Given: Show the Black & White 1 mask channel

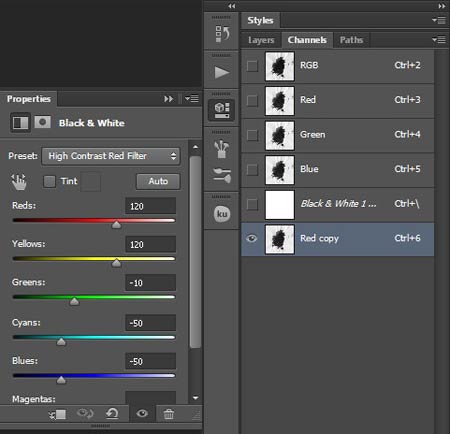Looking at the screenshot, I should click(252, 204).
